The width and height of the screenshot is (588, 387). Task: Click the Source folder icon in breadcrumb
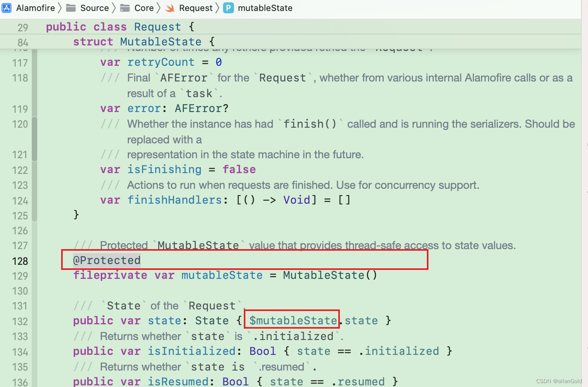71,8
